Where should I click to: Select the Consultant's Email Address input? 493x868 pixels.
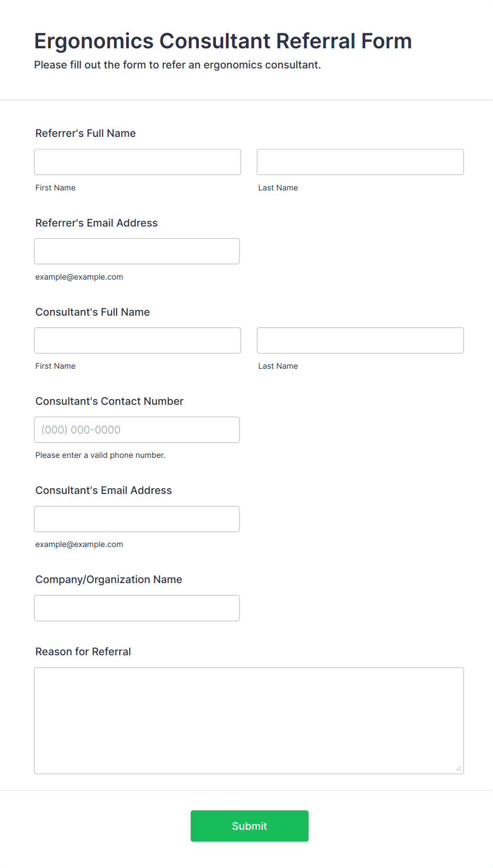point(137,518)
